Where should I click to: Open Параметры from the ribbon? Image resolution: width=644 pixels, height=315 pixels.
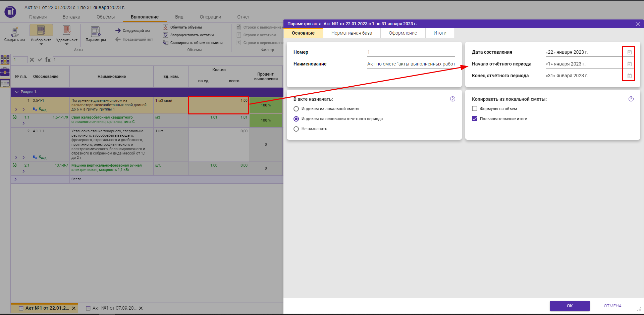pyautogui.click(x=96, y=32)
